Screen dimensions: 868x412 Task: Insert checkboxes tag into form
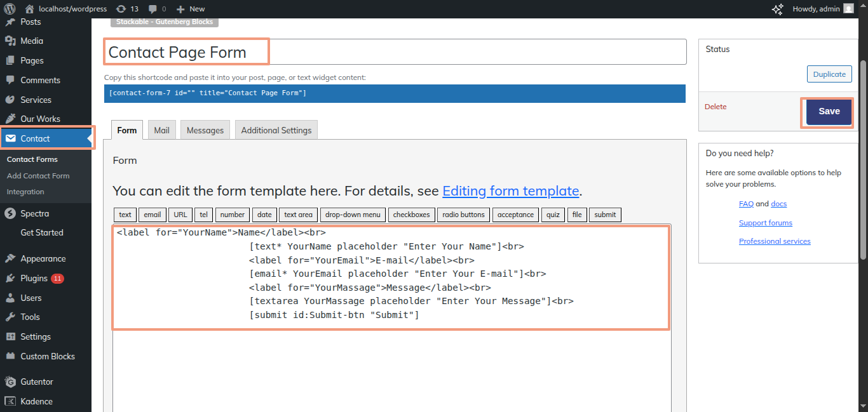point(411,215)
